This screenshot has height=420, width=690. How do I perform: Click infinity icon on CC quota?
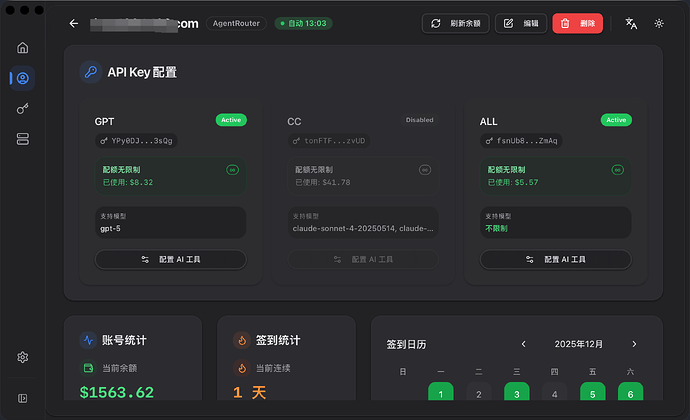point(425,170)
